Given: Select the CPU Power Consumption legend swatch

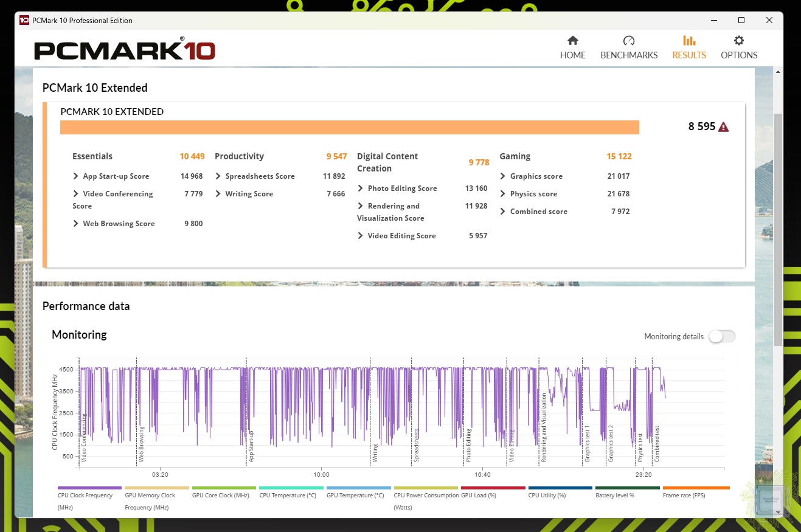Looking at the screenshot, I should coord(426,488).
